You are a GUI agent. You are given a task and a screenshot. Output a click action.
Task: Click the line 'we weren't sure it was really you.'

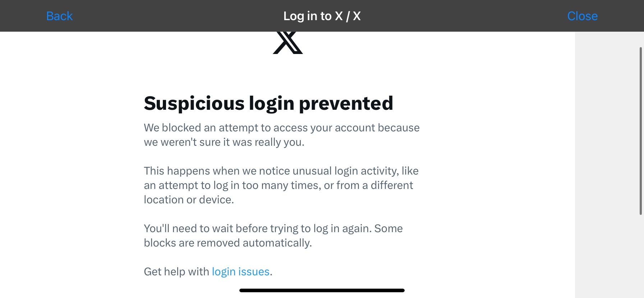[x=224, y=142]
